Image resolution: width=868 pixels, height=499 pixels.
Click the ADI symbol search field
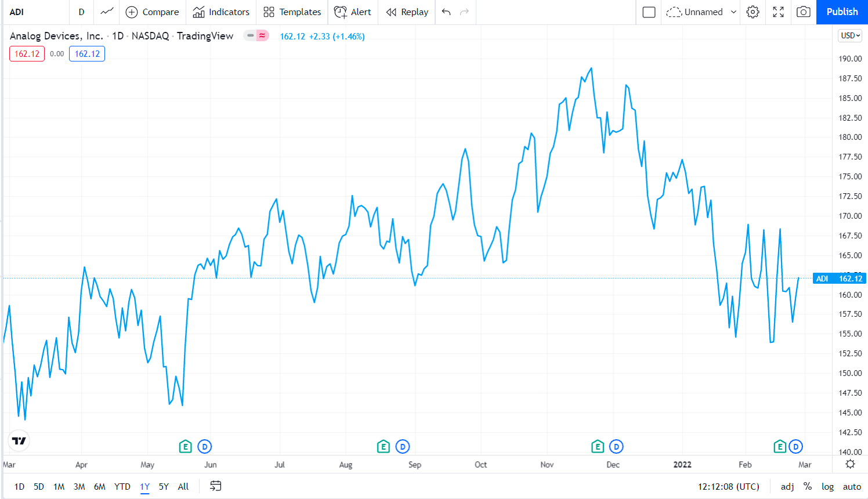(x=36, y=12)
